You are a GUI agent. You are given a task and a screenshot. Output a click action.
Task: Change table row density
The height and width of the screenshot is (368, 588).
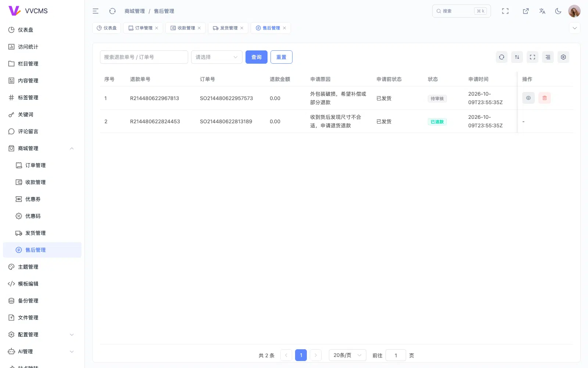548,57
